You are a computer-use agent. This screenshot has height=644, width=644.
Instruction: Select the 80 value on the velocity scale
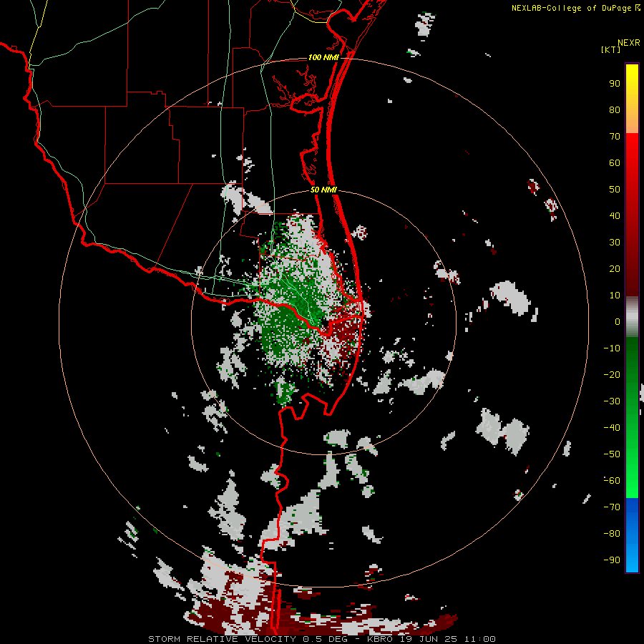click(615, 109)
